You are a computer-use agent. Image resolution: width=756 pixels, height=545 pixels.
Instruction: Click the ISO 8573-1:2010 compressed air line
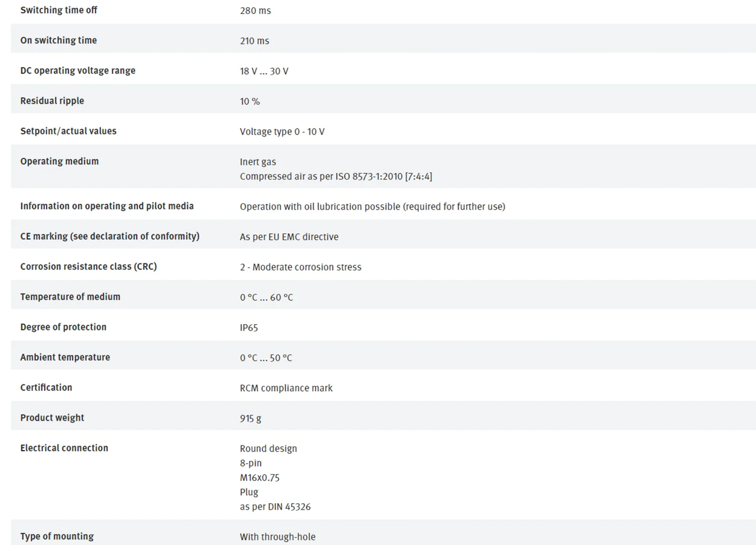(x=336, y=176)
